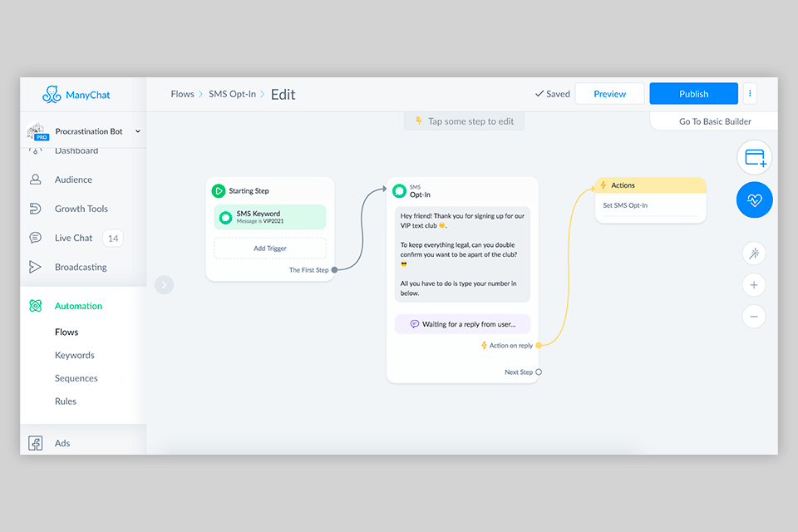Select Waiting for a reply from user block

click(x=462, y=324)
